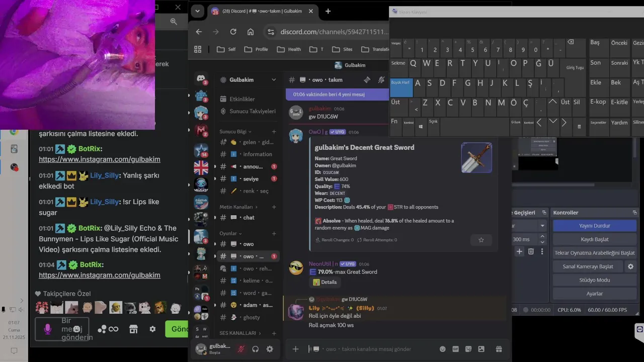
Task: Go to browser home page
Action: tap(251, 32)
